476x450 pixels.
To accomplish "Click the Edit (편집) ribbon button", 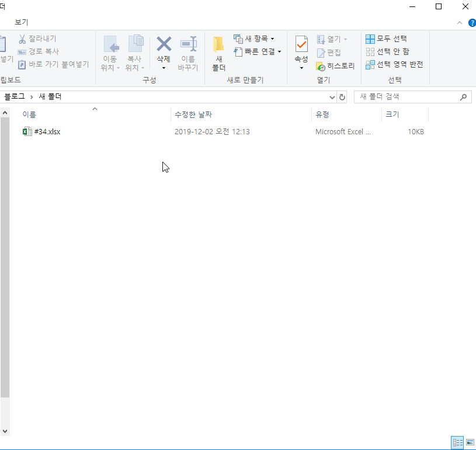I will pyautogui.click(x=329, y=53).
